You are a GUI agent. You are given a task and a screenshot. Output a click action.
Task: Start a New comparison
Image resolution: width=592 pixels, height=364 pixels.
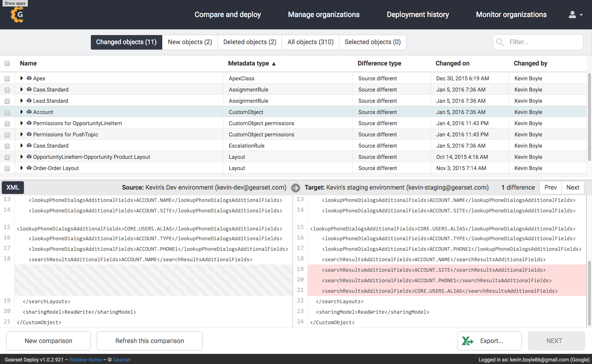(x=49, y=341)
